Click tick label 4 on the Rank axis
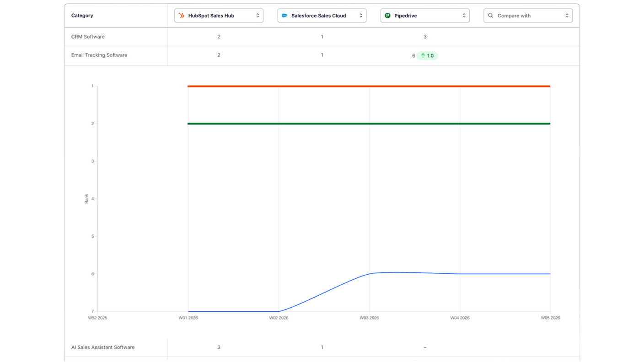 (92, 199)
